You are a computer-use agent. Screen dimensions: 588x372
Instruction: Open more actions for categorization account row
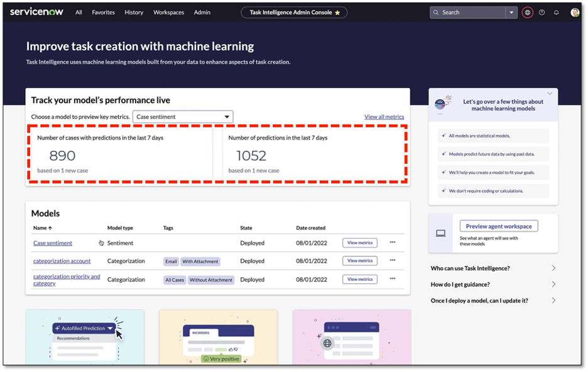click(393, 260)
